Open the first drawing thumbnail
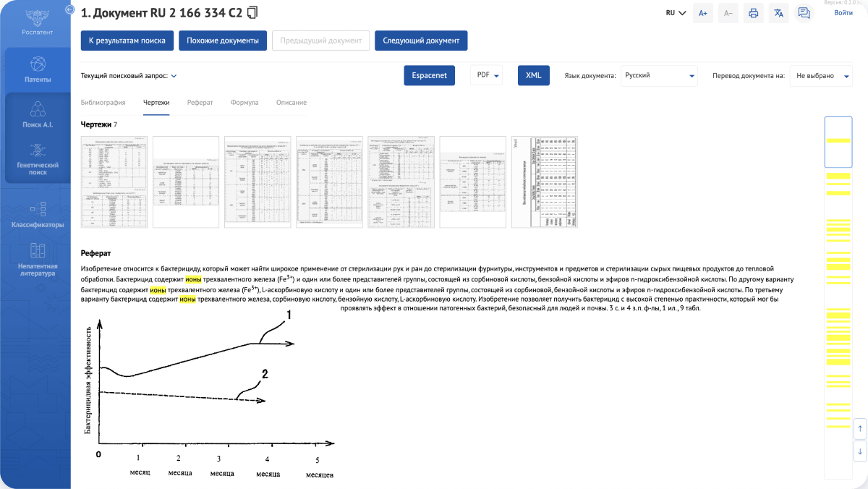This screenshot has height=489, width=868. (114, 182)
